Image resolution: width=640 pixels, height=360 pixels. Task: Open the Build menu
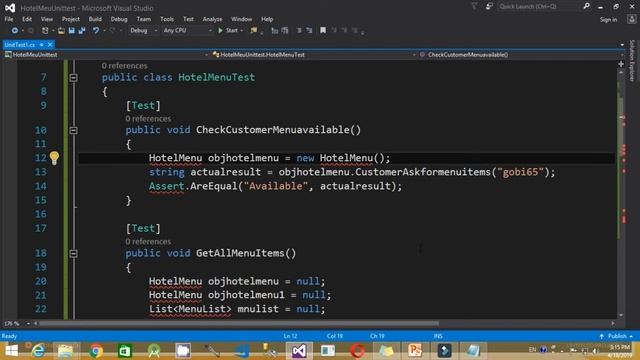[95, 19]
